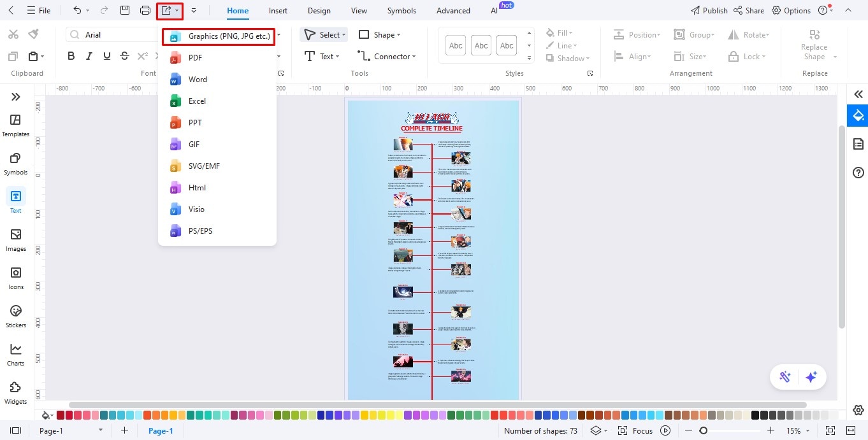Viewport: 868px width, 440px height.
Task: Open the Icons panel
Action: pyautogui.click(x=15, y=278)
